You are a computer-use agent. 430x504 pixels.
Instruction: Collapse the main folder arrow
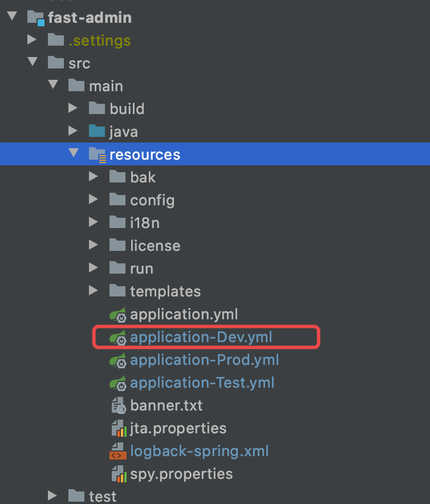pos(53,86)
